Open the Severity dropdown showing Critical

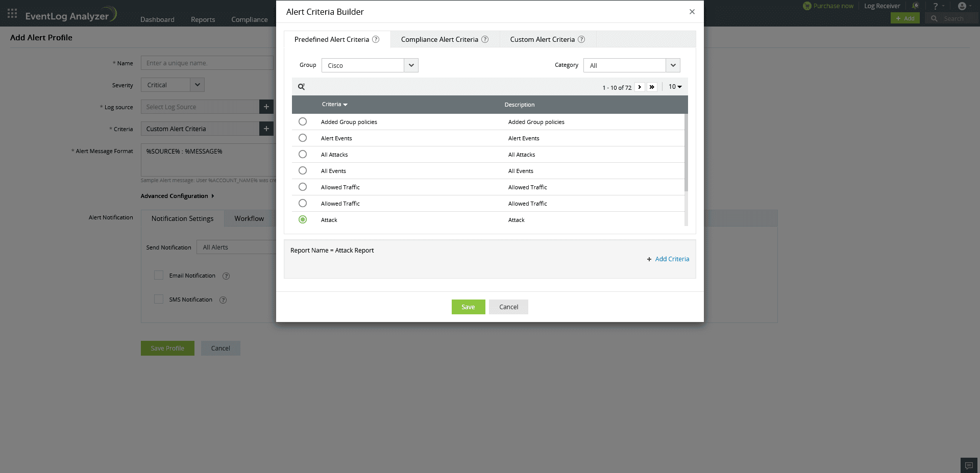click(173, 85)
